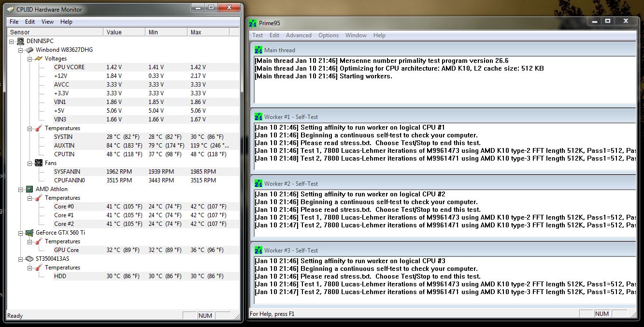
Task: Collapse the Winbond Temperatures group
Action: coord(30,128)
